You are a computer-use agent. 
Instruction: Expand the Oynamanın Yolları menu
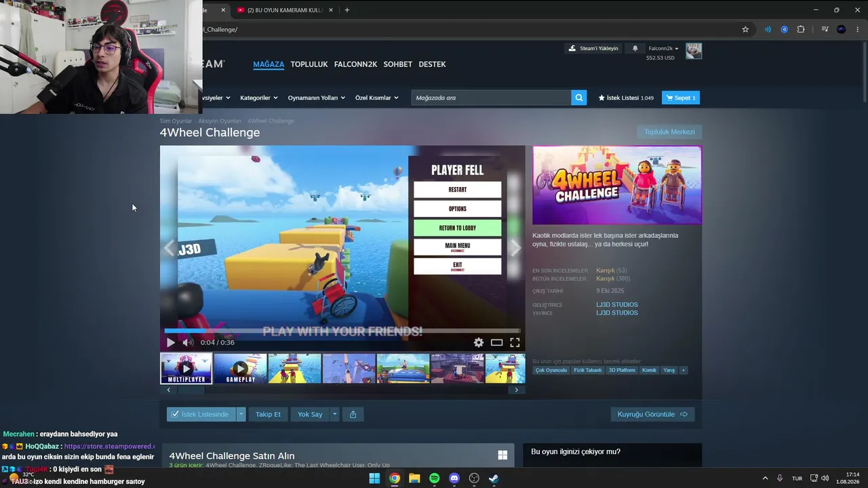click(x=317, y=98)
